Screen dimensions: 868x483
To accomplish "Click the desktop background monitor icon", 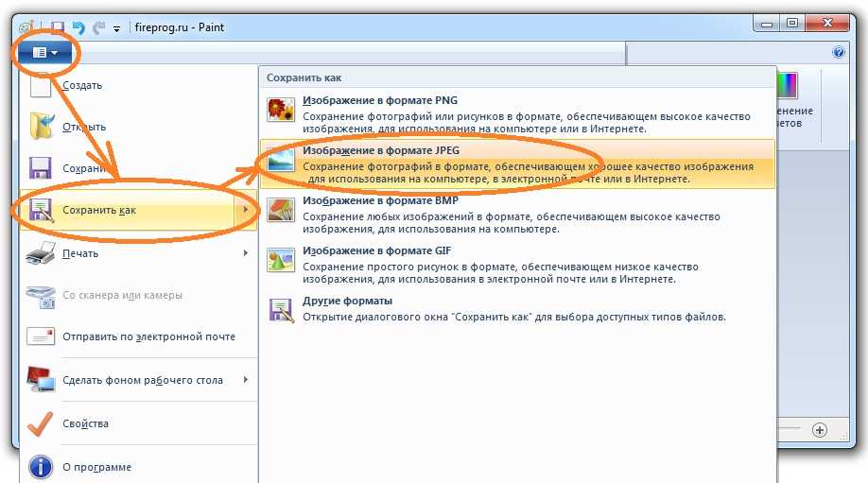I will [41, 380].
